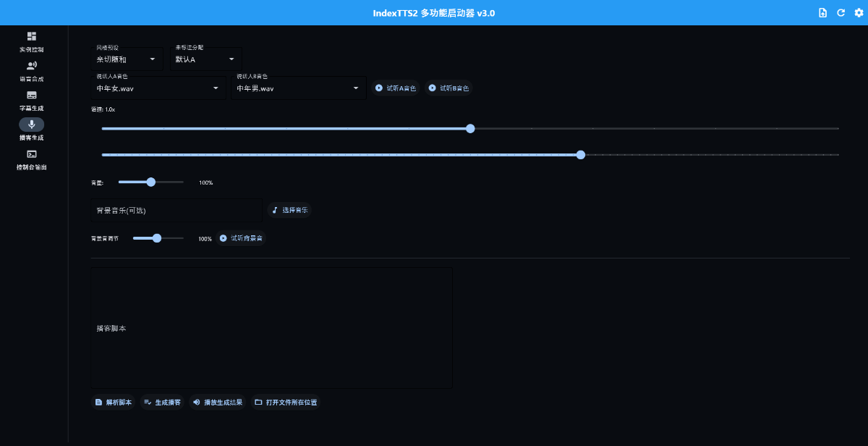Expand the 风格预设 style dropdown
Screen dimensions: 868x446
pyautogui.click(x=127, y=59)
